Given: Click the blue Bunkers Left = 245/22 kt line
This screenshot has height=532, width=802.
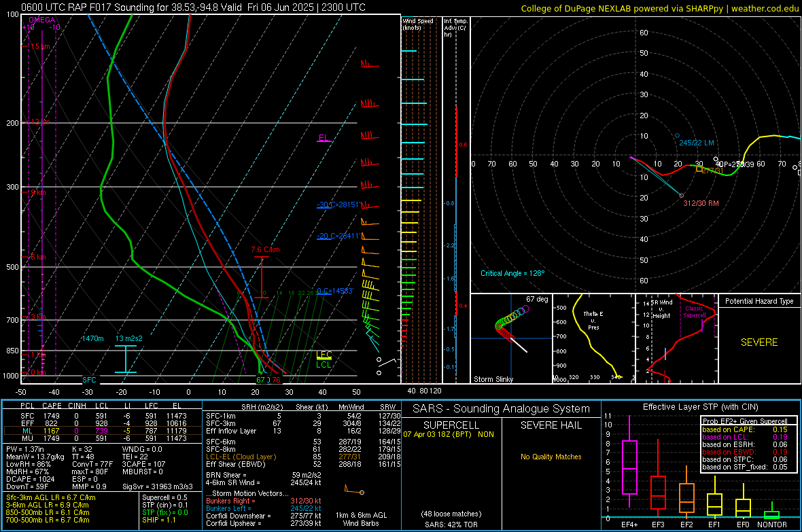Looking at the screenshot, I should click(264, 508).
